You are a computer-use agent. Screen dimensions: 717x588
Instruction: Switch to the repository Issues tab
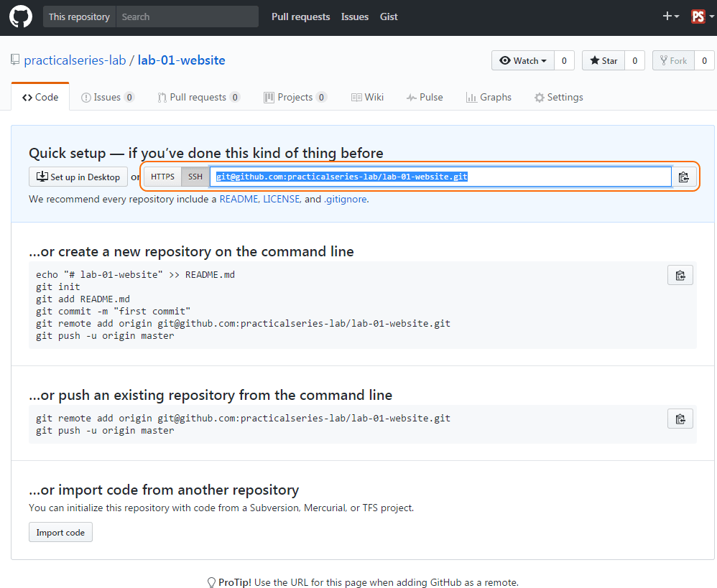click(108, 98)
